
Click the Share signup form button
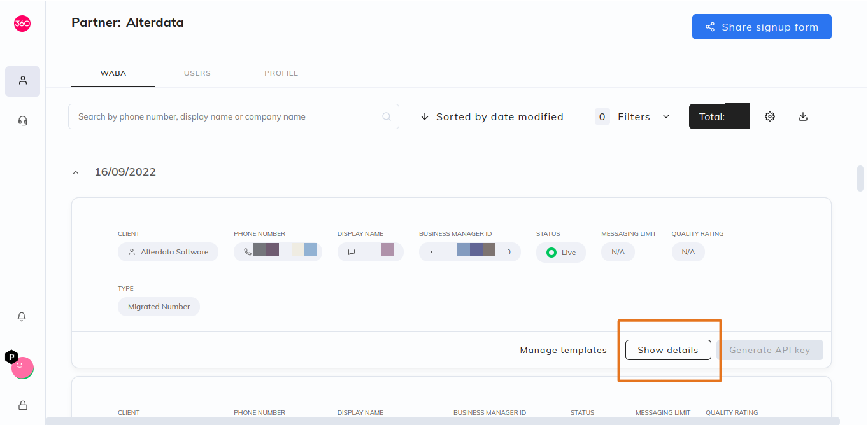coord(762,27)
